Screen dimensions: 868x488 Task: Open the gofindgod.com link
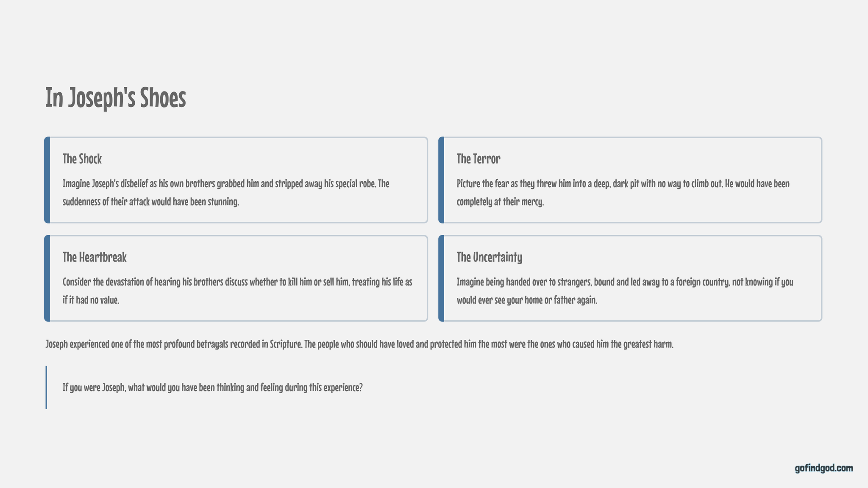823,468
